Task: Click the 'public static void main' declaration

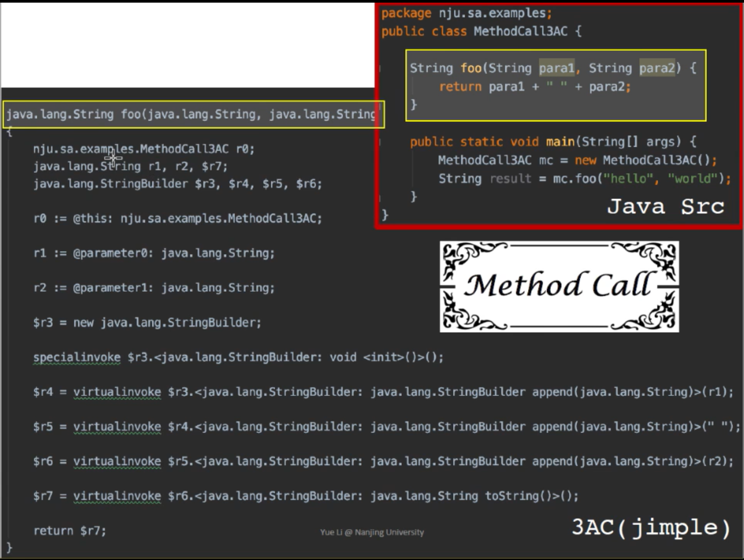Action: point(553,142)
